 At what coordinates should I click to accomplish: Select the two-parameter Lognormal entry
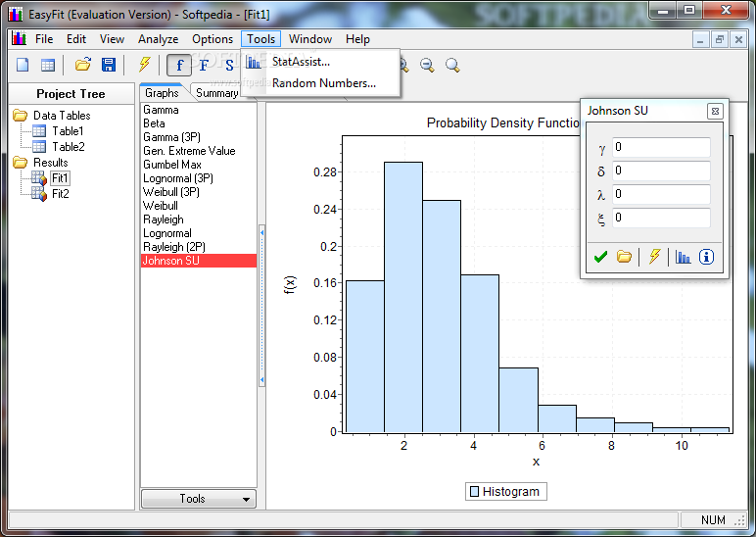click(x=198, y=233)
